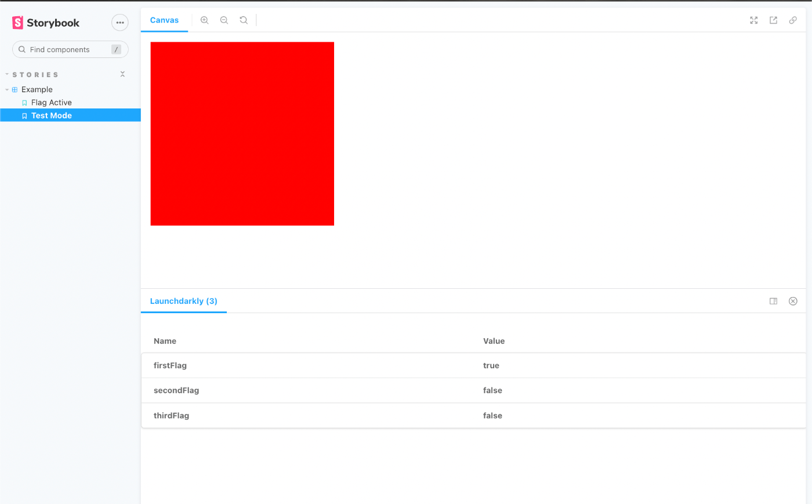
Task: Click the Storybook logo
Action: coord(46,23)
